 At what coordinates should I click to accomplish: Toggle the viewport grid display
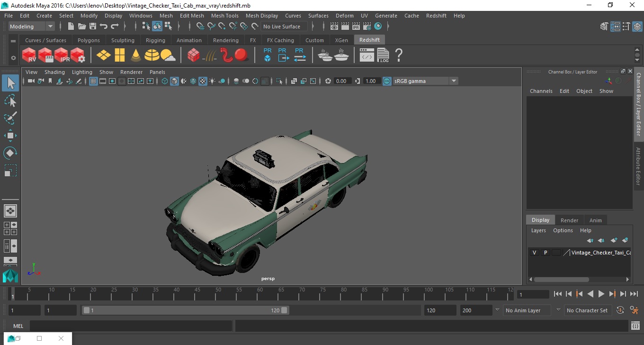93,81
